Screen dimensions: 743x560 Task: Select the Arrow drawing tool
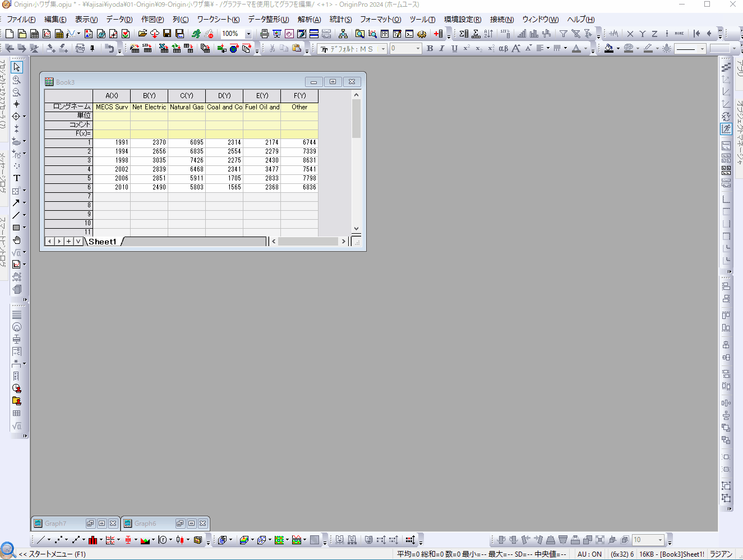coord(16,203)
